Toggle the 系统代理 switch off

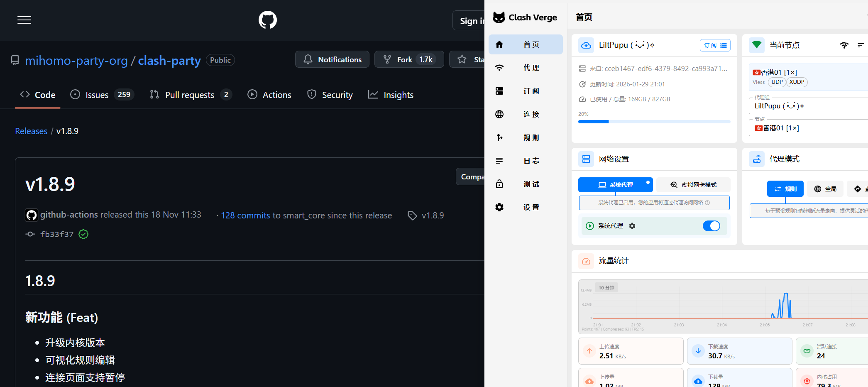[x=711, y=226]
